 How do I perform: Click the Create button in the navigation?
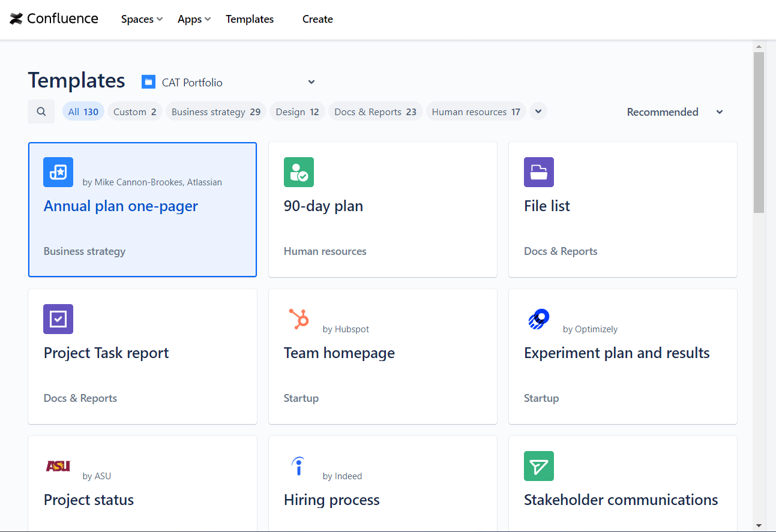tap(317, 19)
